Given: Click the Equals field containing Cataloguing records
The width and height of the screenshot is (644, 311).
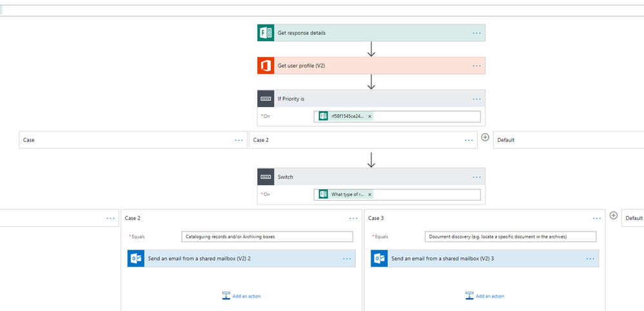Looking at the screenshot, I should 267,237.
